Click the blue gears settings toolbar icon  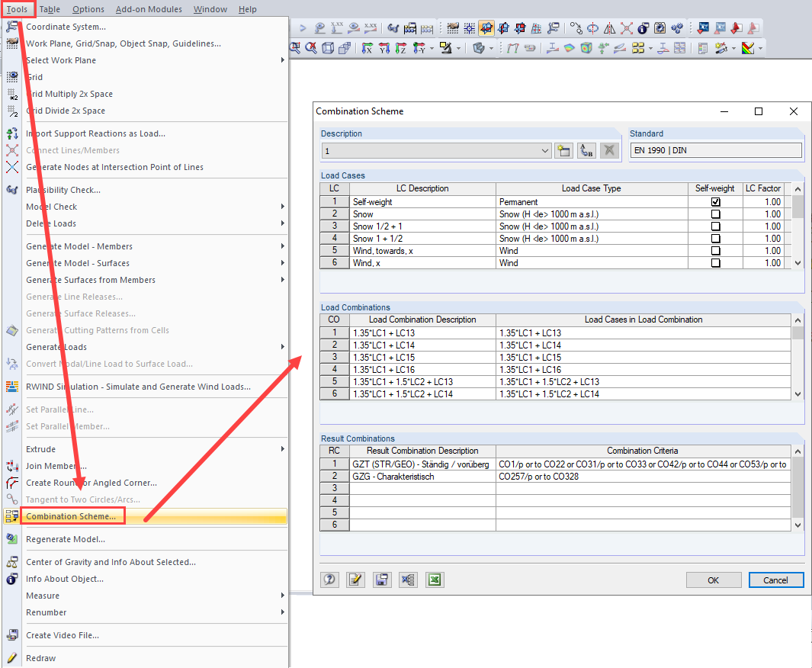pyautogui.click(x=677, y=28)
